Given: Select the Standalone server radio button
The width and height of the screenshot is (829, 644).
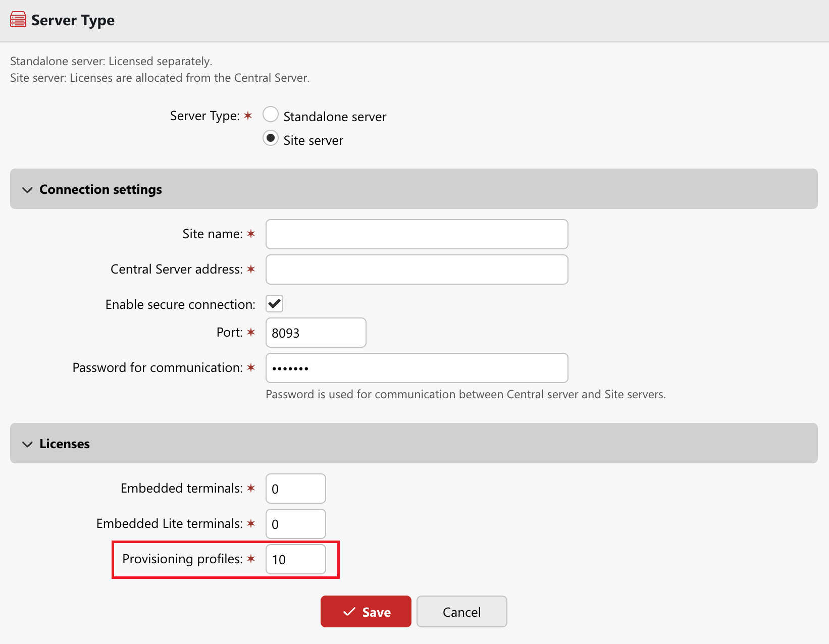Looking at the screenshot, I should (x=271, y=115).
